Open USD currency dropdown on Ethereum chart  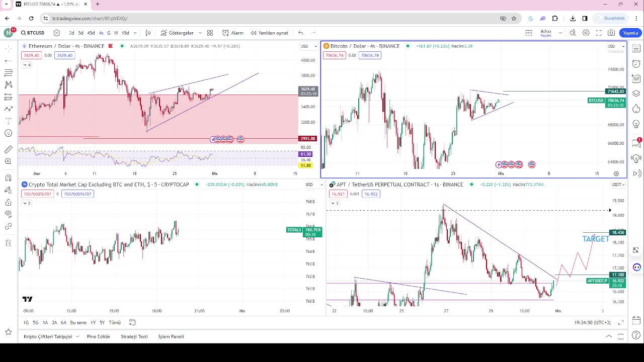coord(309,46)
